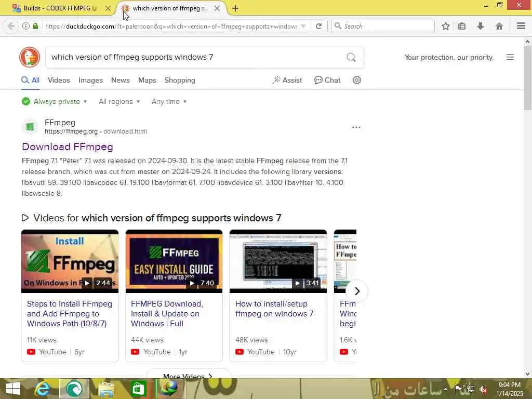
Task: Open the three-dot menu for the FFmpeg result
Action: pyautogui.click(x=356, y=127)
